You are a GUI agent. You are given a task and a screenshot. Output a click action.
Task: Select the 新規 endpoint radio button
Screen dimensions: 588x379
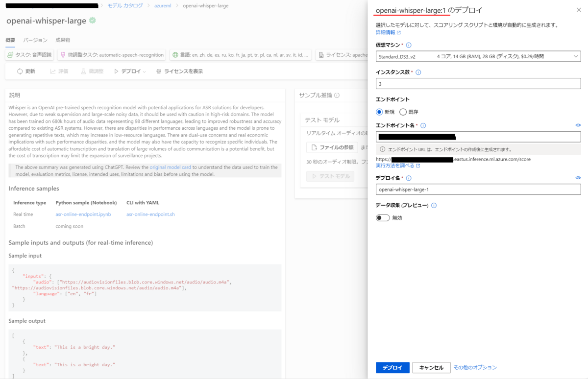point(379,112)
